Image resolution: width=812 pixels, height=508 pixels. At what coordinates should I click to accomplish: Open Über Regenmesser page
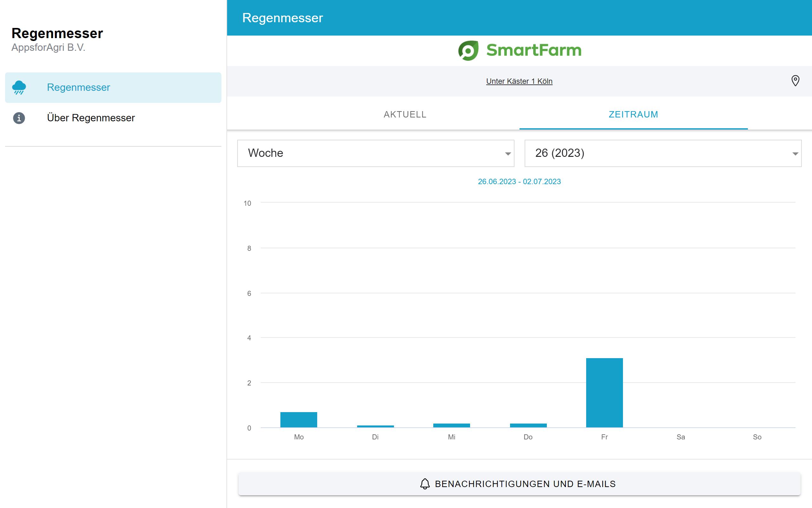(113, 118)
